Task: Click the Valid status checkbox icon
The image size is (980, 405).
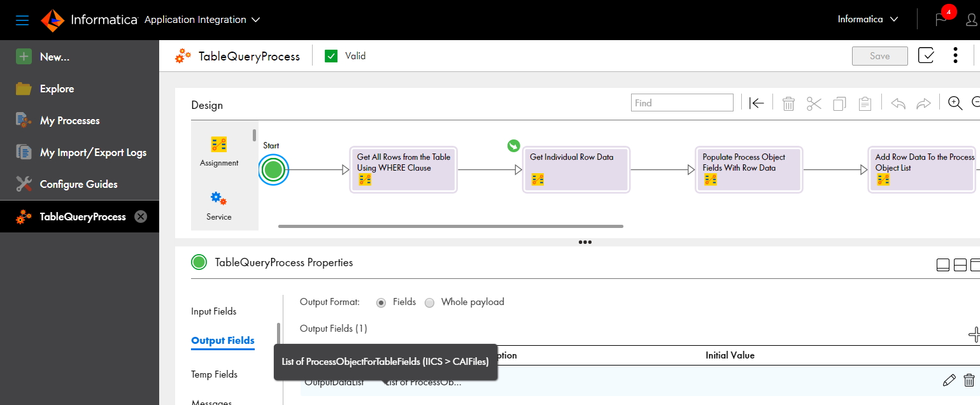Action: pos(331,56)
